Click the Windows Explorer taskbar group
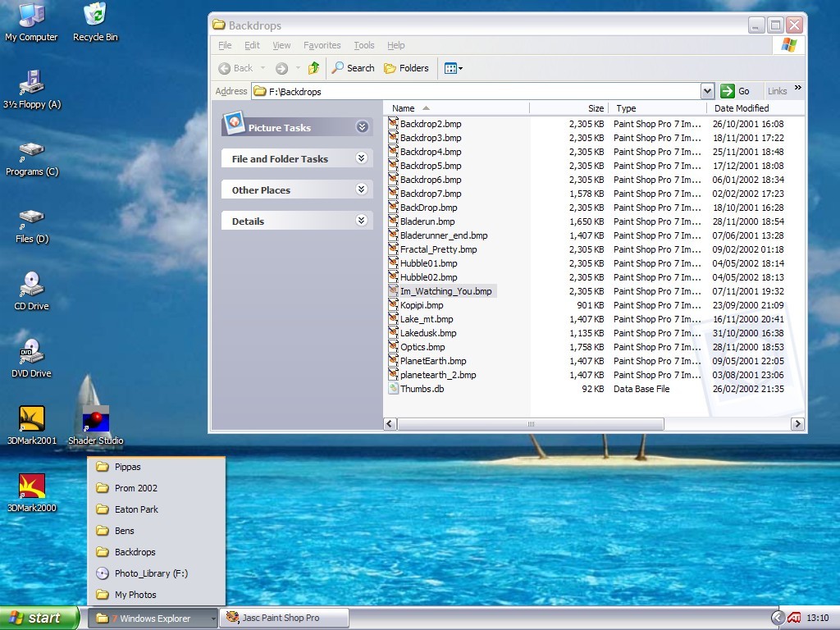 (x=152, y=619)
